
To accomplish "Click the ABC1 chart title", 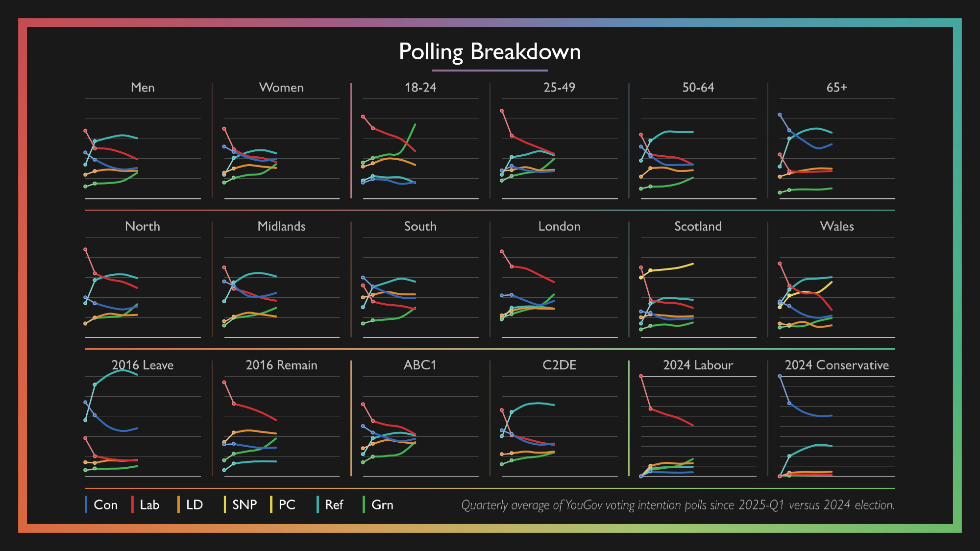I will tap(420, 365).
